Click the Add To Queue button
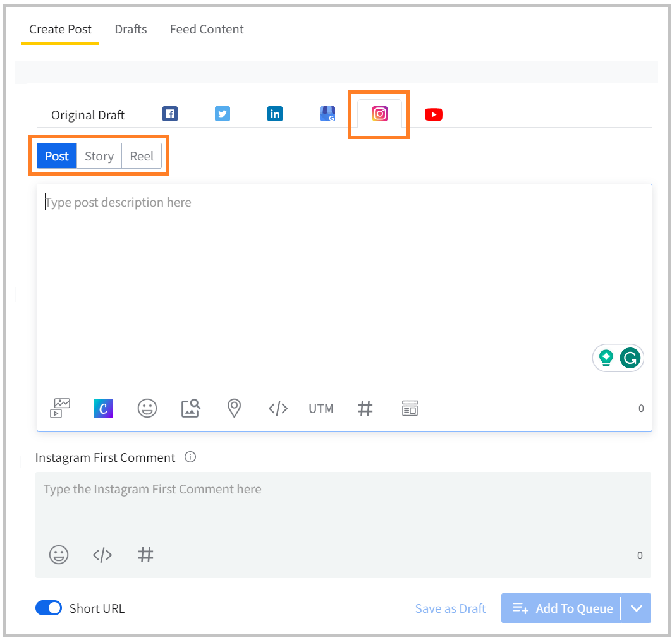Viewport: 672px width, 640px height. click(561, 608)
